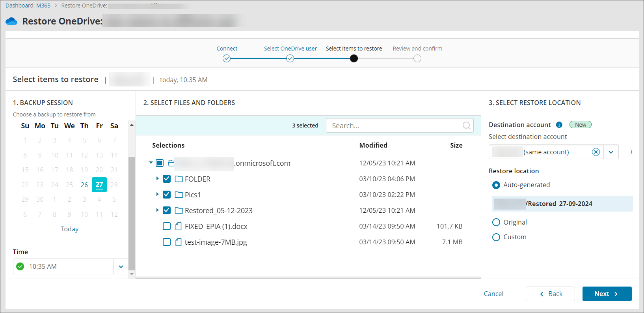Check the FIXED_EPIA (1).docx checkbox
The width and height of the screenshot is (644, 313).
pos(167,226)
